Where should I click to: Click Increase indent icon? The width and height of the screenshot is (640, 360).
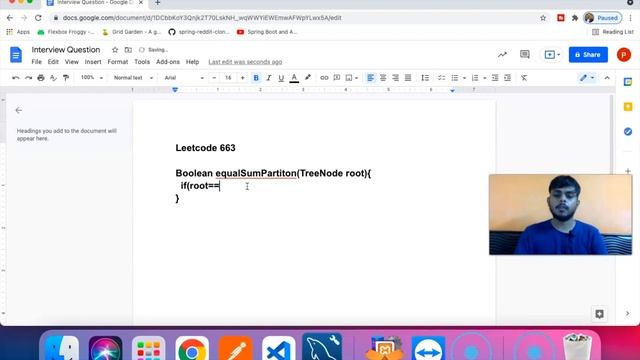point(507,78)
